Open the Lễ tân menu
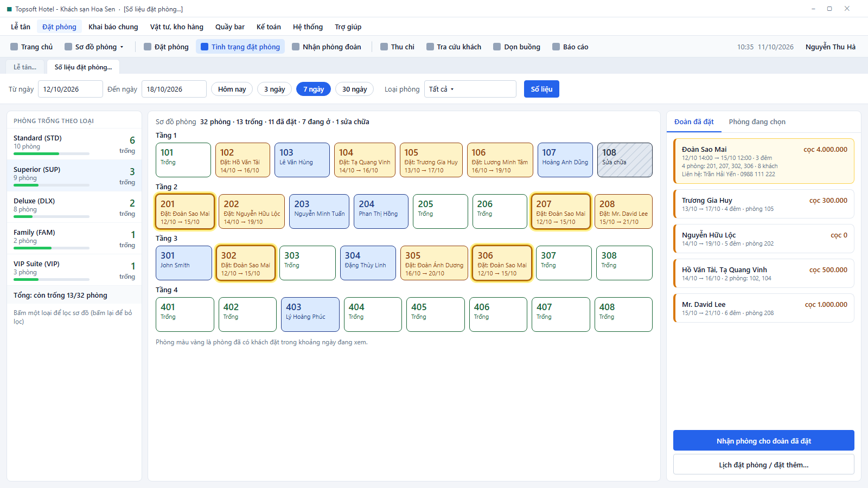 click(x=21, y=27)
